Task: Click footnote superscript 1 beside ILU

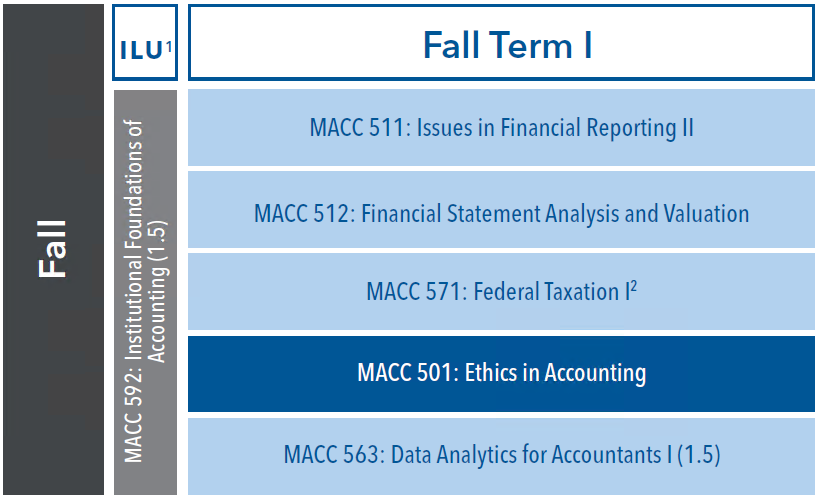Action: pos(169,48)
